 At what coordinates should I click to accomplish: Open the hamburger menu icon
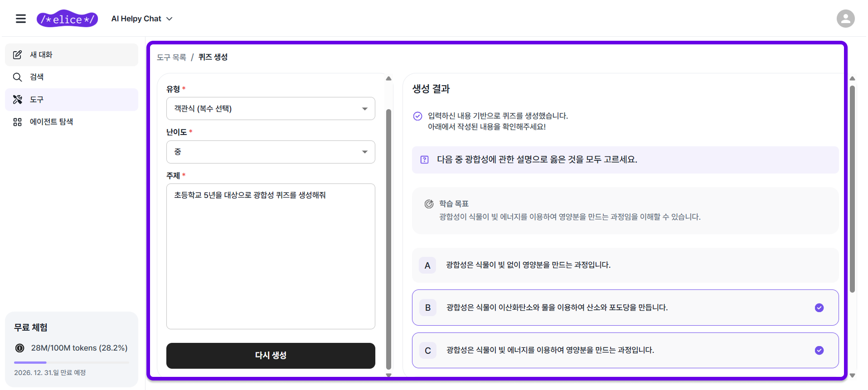(21, 19)
